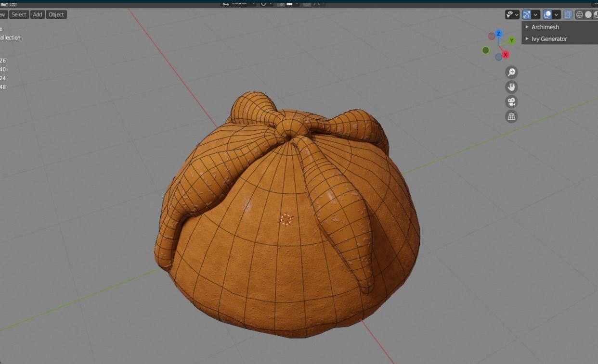Switch to Solid viewport shading

click(588, 15)
